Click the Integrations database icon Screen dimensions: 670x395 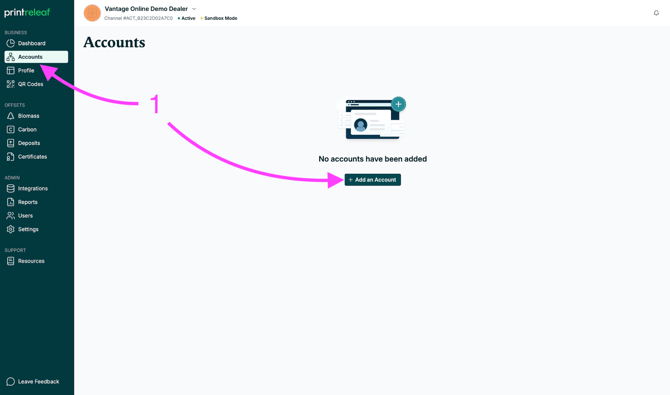pyautogui.click(x=11, y=189)
